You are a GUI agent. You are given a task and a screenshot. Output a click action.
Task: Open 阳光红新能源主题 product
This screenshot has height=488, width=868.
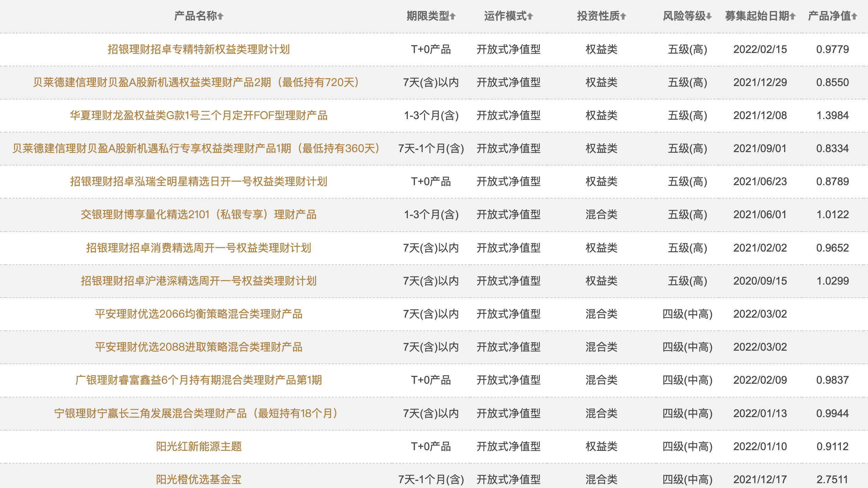(x=199, y=446)
